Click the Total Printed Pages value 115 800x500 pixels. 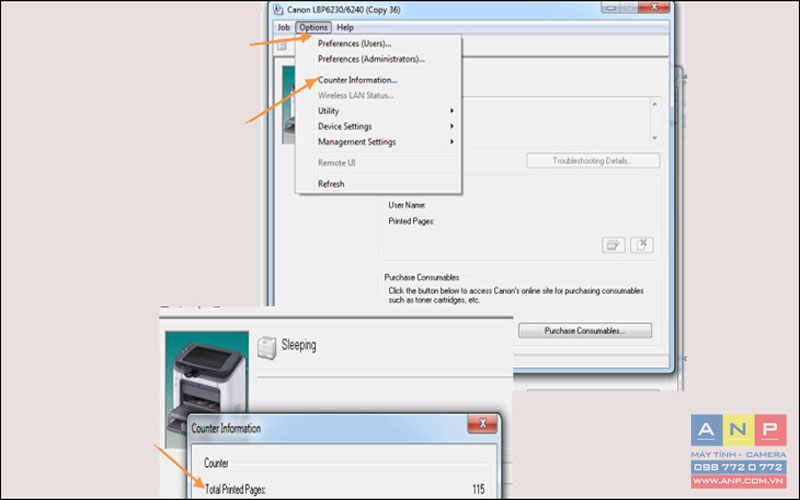[x=478, y=489]
